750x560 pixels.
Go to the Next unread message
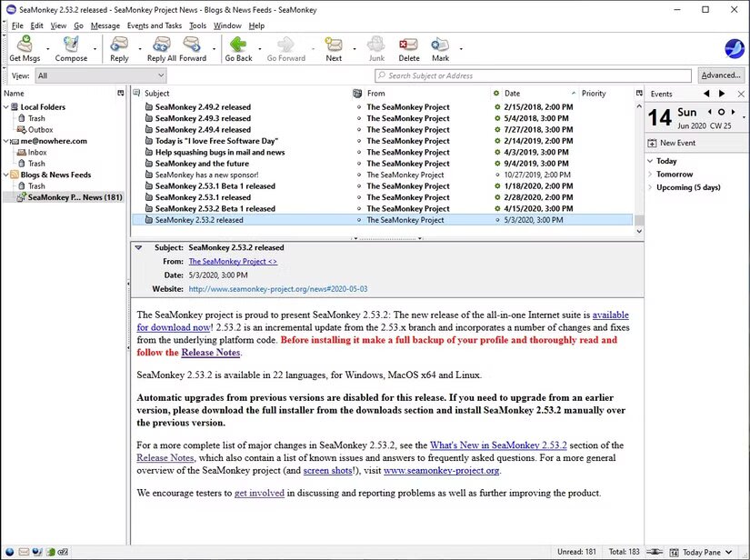tap(333, 45)
